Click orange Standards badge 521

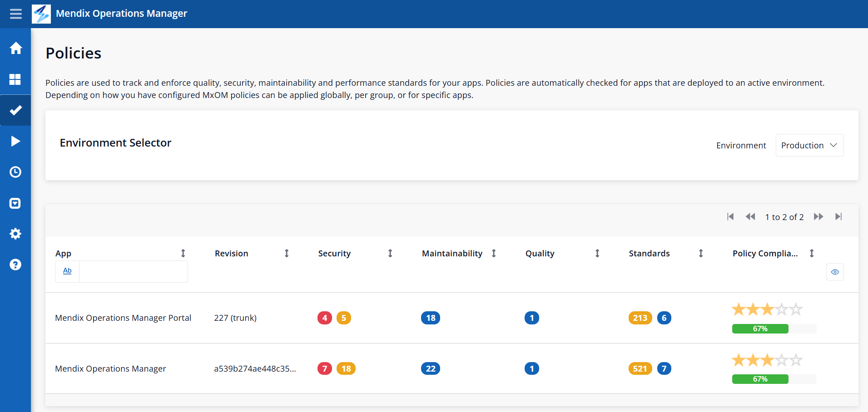coord(640,368)
